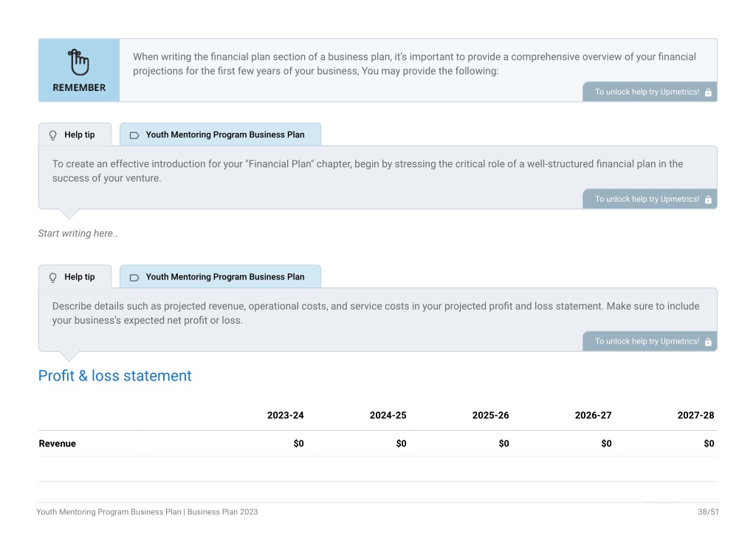Viewport: 756px width, 535px height.
Task: Click the lock icon in the Remember box
Action: tap(708, 92)
